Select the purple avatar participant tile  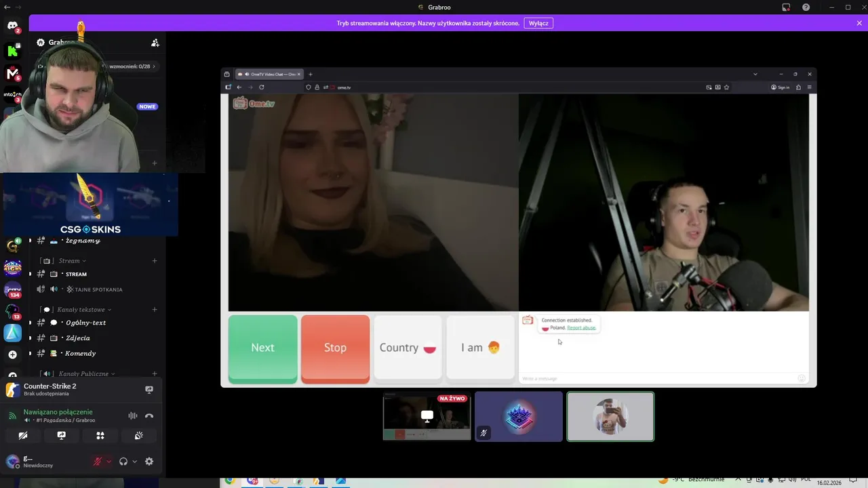[x=519, y=416]
